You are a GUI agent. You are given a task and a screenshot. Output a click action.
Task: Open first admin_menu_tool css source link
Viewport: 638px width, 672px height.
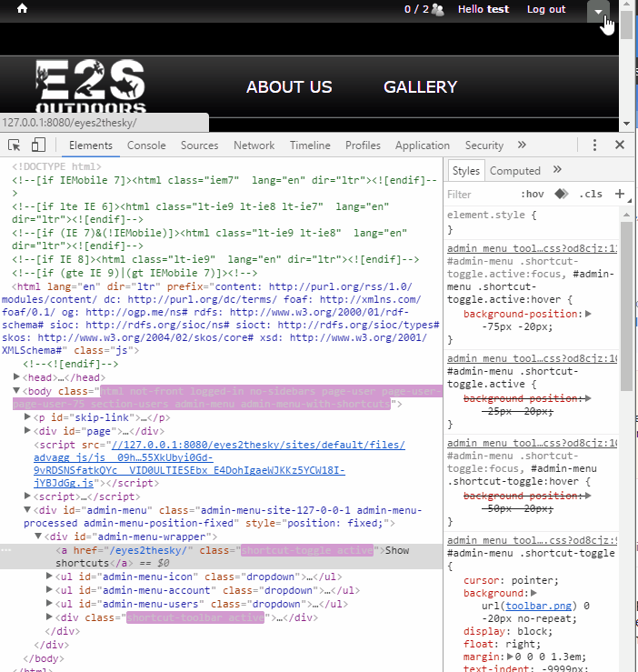pyautogui.click(x=532, y=248)
